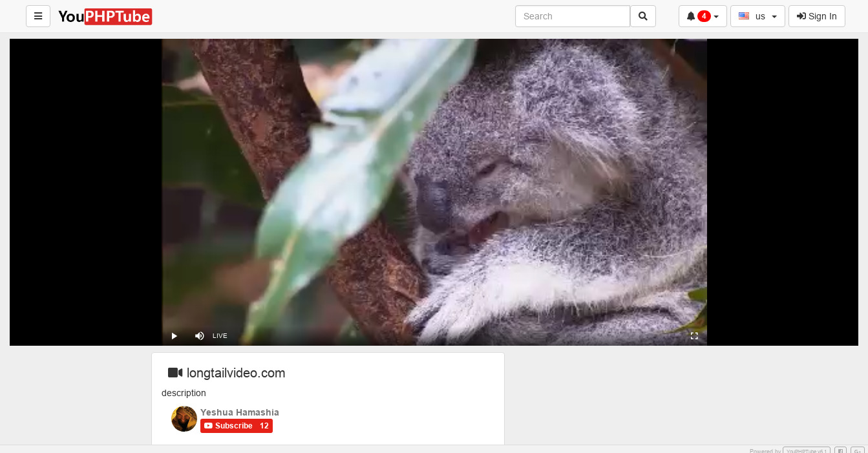Screen dimensions: 868x453
Task: Go to the YouPHPTube home logo
Action: point(105,16)
